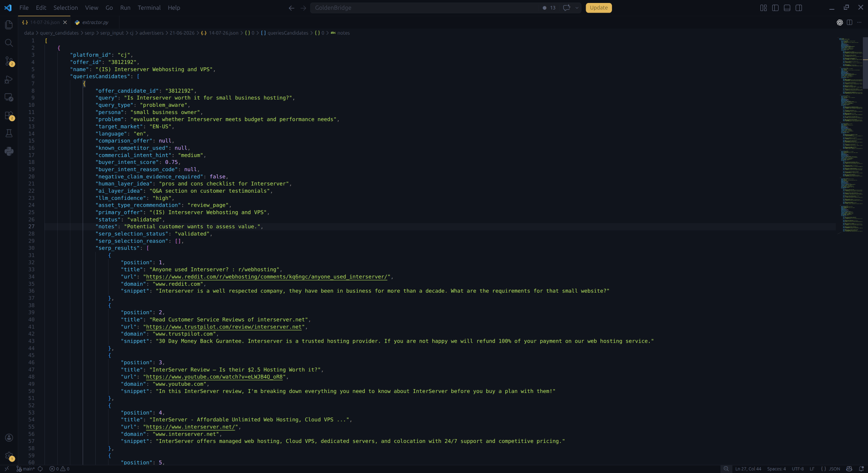Click the main* branch in status bar

coord(25,469)
